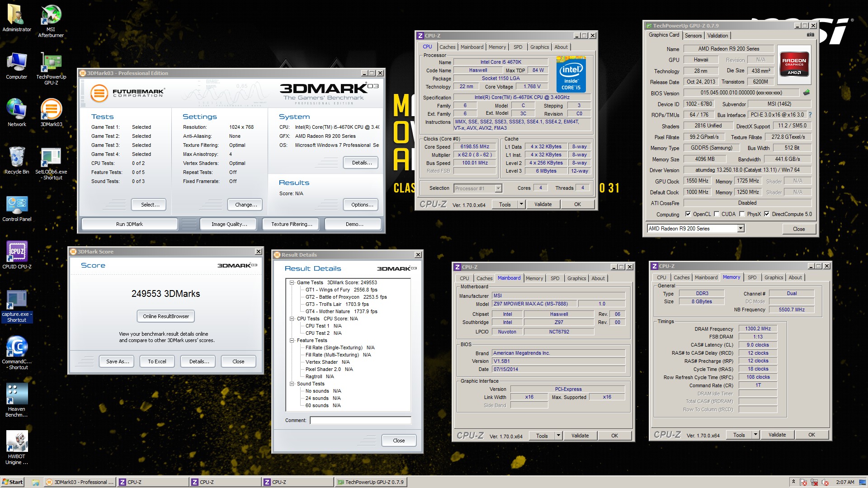Click the volume tray icon
Screen dimensions: 868x488
[x=826, y=482]
